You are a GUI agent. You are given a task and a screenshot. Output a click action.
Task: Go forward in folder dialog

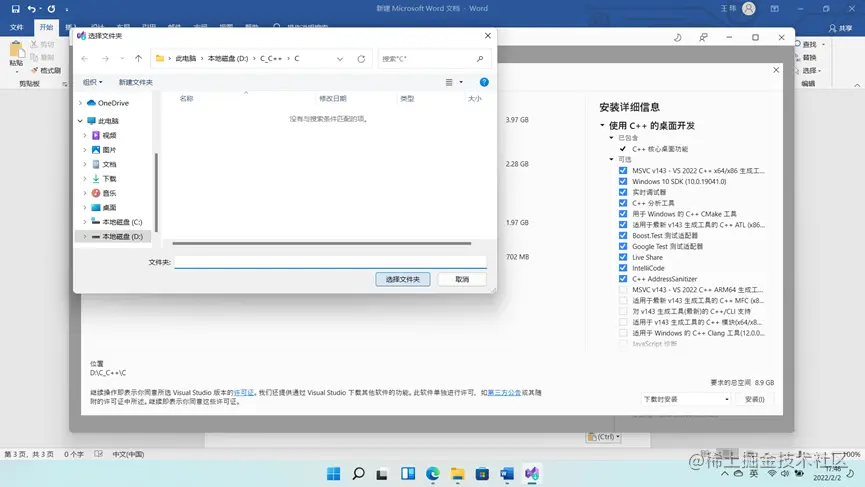pyautogui.click(x=105, y=58)
